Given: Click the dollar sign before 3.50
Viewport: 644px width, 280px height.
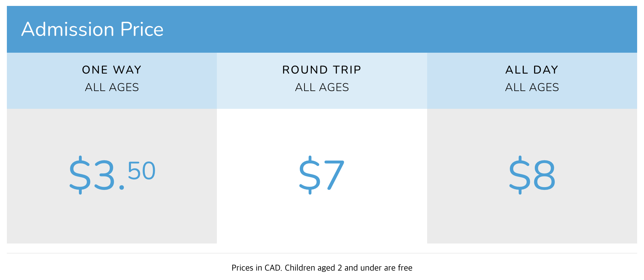Looking at the screenshot, I should (x=80, y=175).
